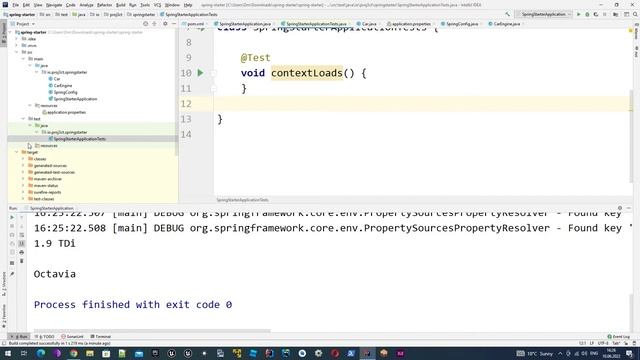Screen dimensions: 640x360
Task: Clear all Run console output (trash icon)
Action: tap(22, 261)
